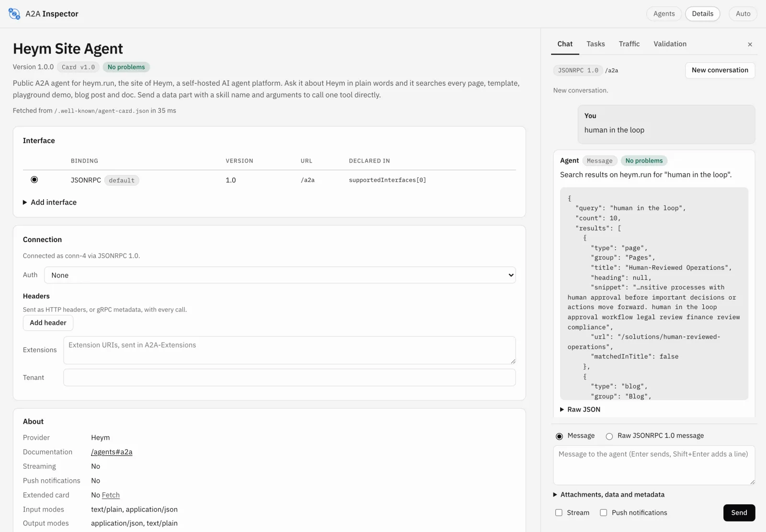Click the A2A Inspector logo icon
Screen dimensions: 766x532
(x=14, y=14)
